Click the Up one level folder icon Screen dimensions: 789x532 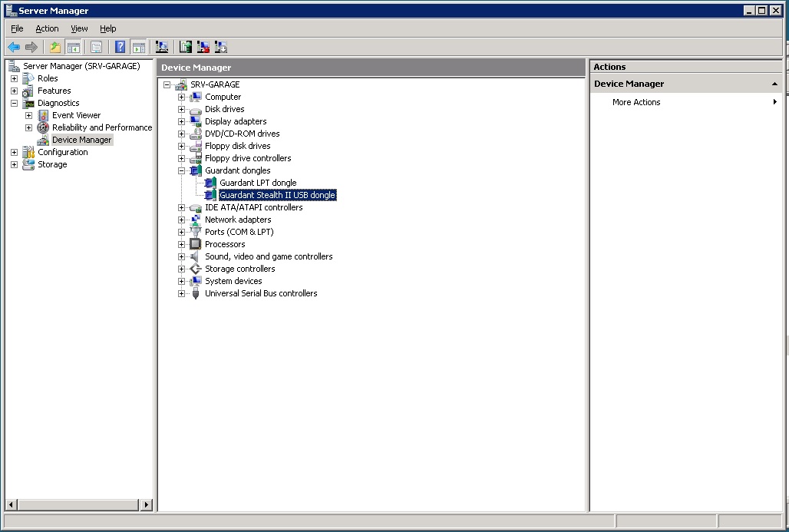click(55, 47)
